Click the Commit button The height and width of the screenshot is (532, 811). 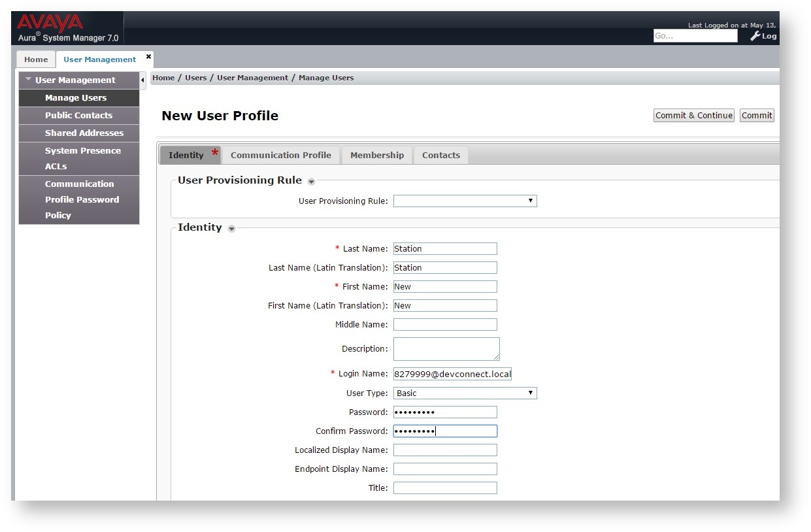click(757, 116)
